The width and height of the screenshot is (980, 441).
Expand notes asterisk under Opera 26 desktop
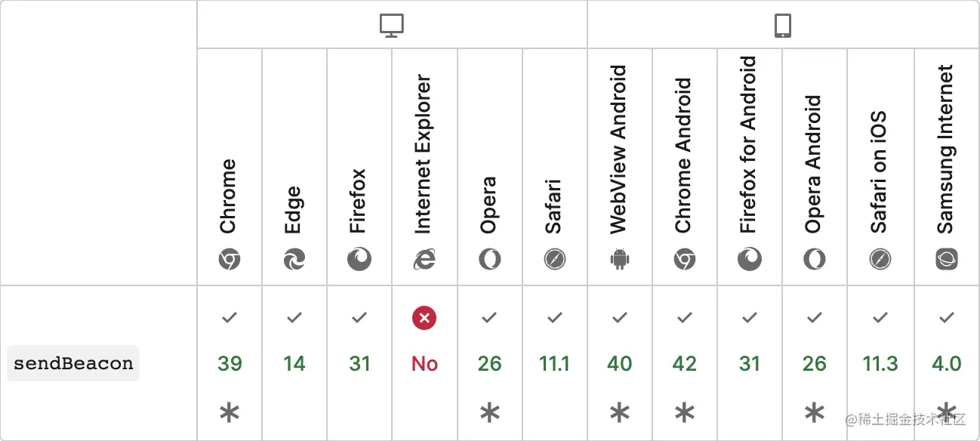point(489,413)
